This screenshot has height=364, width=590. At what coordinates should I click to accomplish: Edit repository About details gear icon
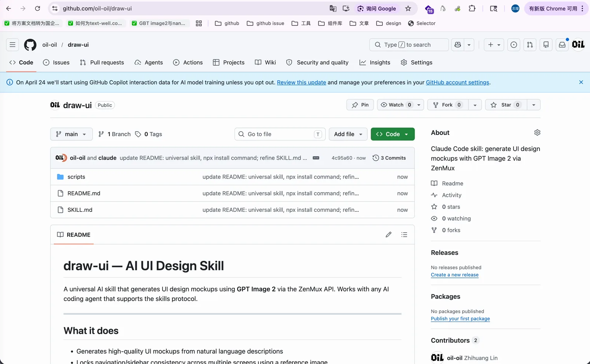pos(537,133)
